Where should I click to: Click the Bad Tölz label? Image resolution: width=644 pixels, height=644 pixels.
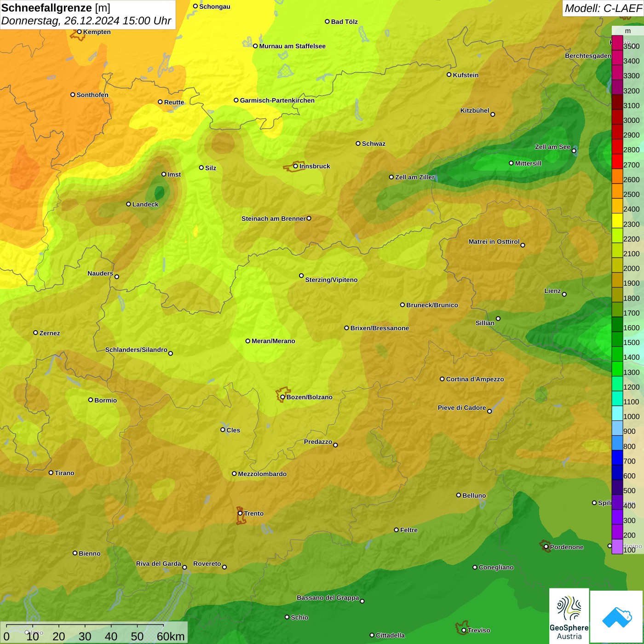344,22
